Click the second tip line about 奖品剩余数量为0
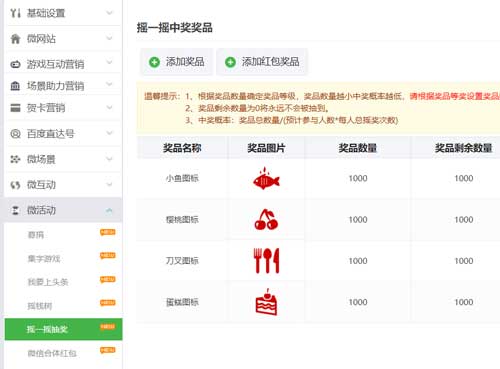Screen dimensions: 500x369 pos(257,108)
